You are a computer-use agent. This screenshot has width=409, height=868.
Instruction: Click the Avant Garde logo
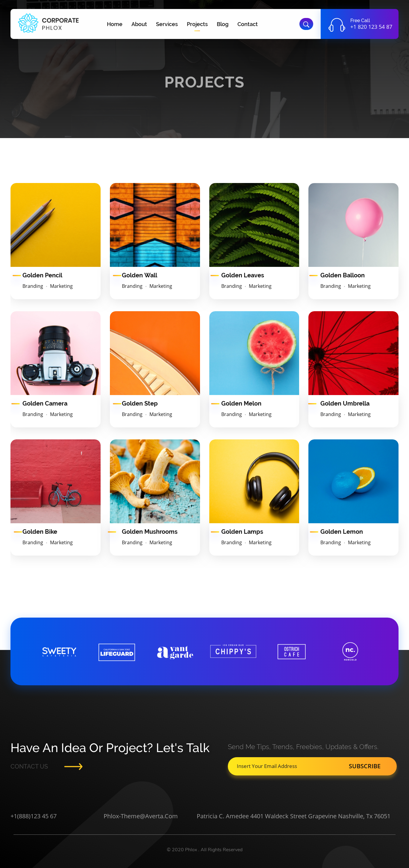click(x=175, y=652)
